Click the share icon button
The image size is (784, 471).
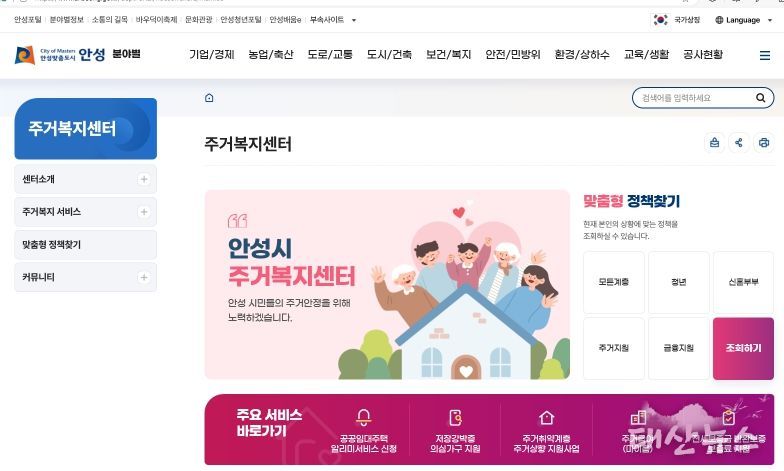coord(738,143)
